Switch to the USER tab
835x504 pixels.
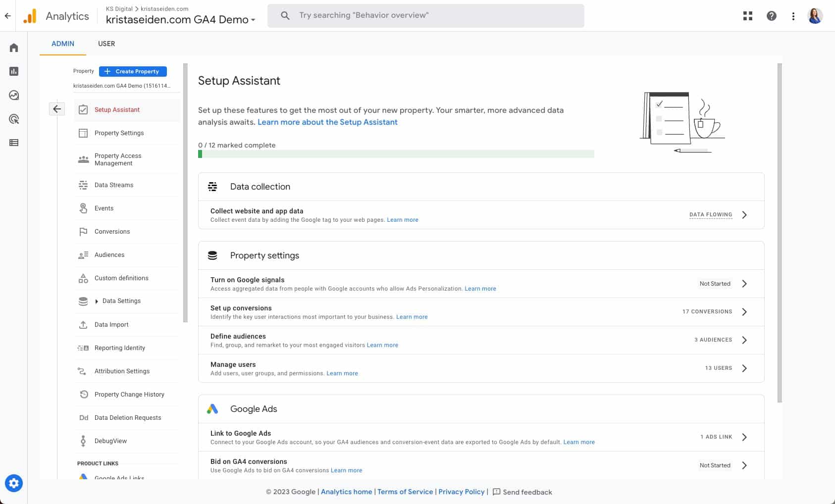(106, 44)
